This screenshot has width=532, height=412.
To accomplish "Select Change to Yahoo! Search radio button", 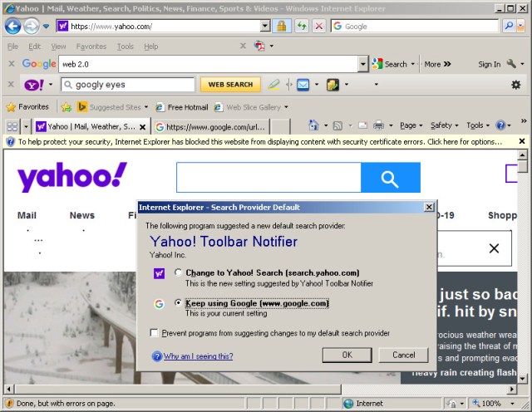I will click(178, 272).
